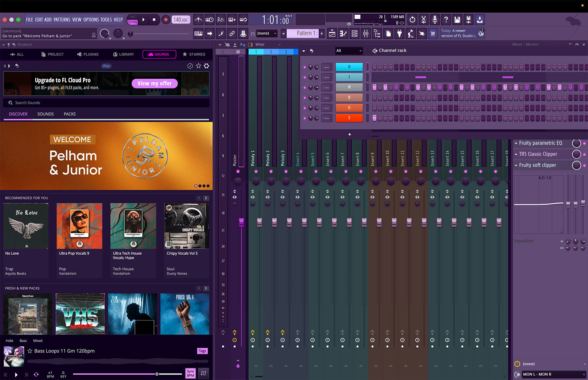Open the PATTERNS menu

click(x=62, y=19)
